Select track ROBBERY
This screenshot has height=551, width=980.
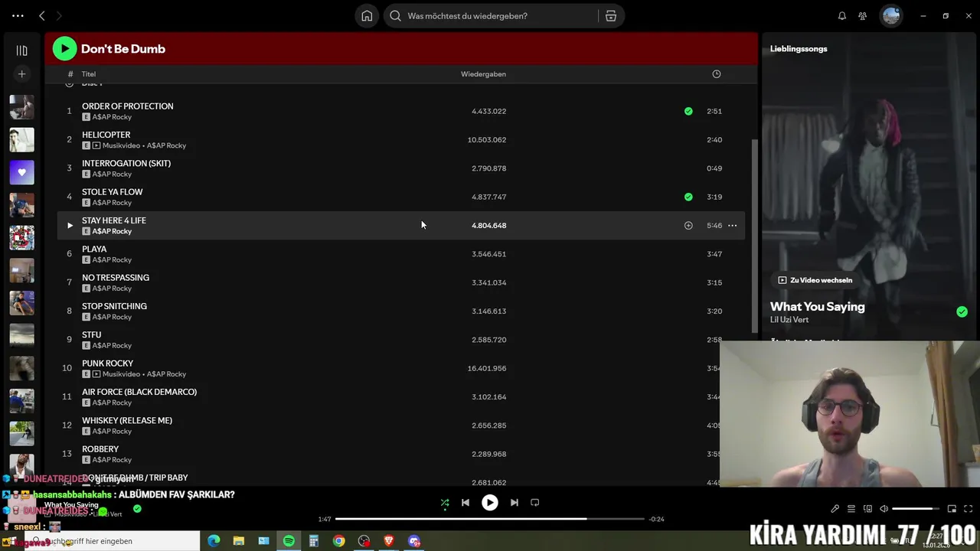100,449
